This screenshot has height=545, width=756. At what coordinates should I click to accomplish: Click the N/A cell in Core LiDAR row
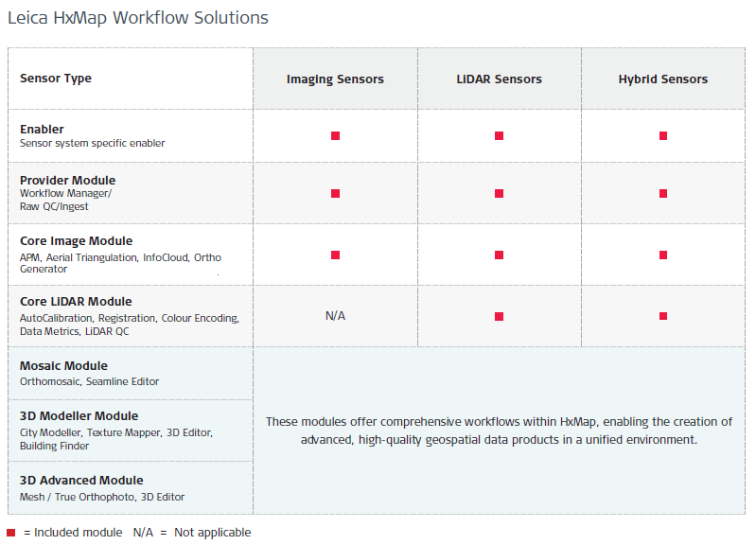coord(335,316)
